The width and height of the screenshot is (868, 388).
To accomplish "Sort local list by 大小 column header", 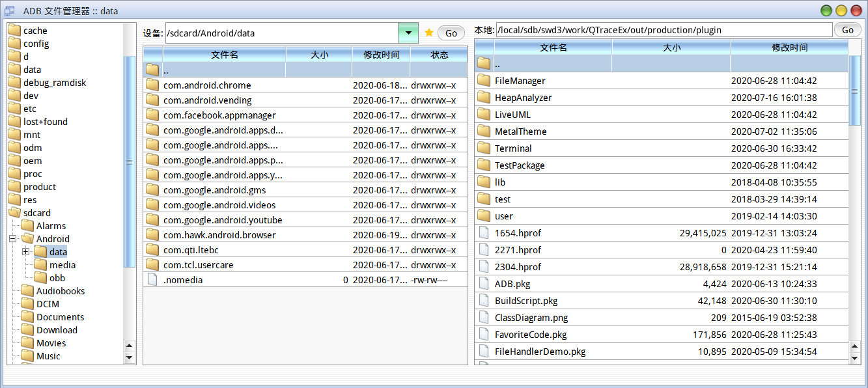I will tap(671, 48).
